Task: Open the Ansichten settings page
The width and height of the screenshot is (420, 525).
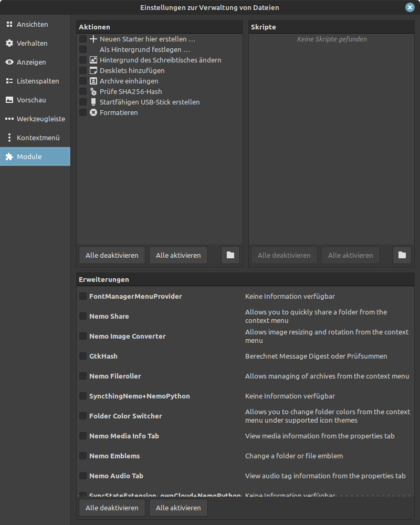Action: pyautogui.click(x=35, y=24)
